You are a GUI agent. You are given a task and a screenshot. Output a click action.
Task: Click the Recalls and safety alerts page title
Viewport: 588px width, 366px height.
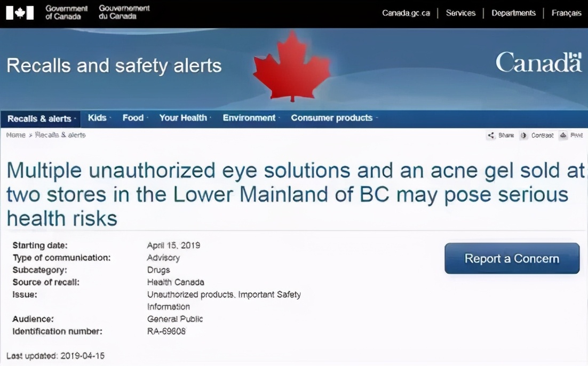[114, 66]
